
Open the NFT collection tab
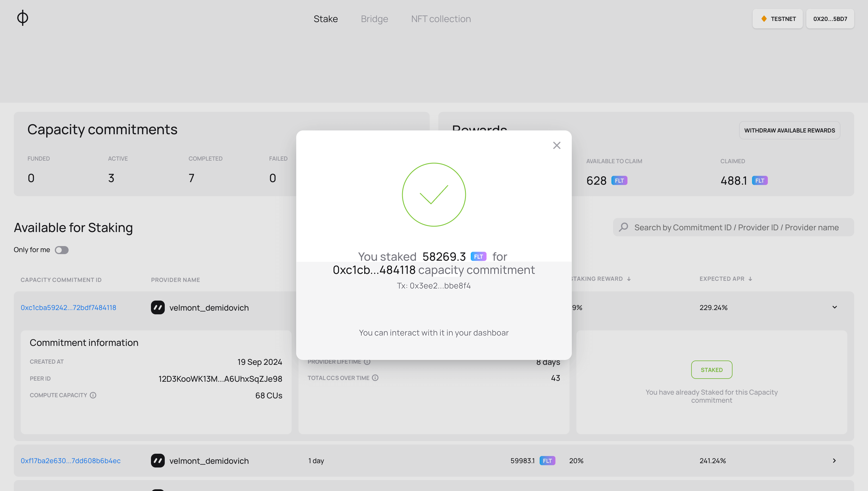click(x=440, y=19)
